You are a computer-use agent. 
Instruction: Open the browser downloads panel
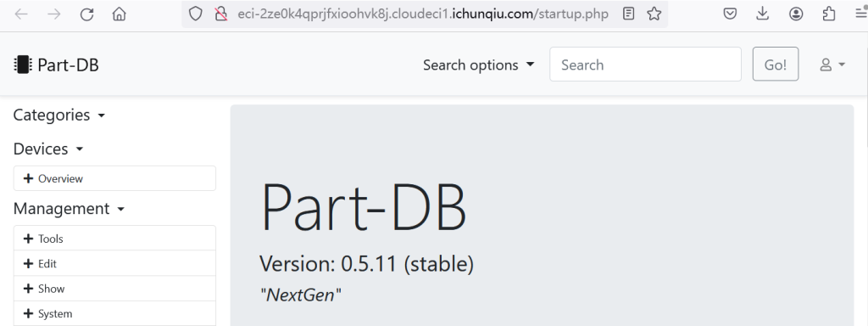click(x=763, y=14)
